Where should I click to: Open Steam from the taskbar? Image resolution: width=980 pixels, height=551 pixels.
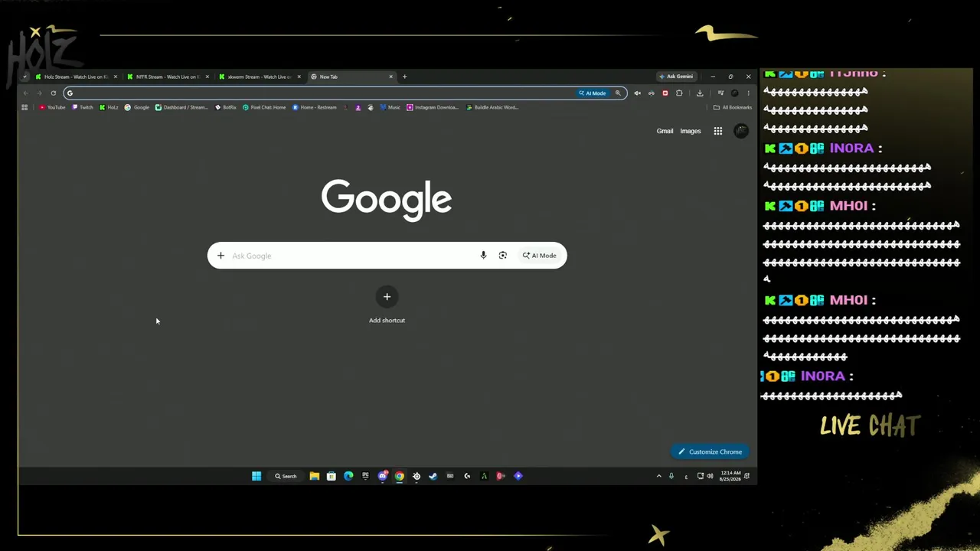coord(433,476)
